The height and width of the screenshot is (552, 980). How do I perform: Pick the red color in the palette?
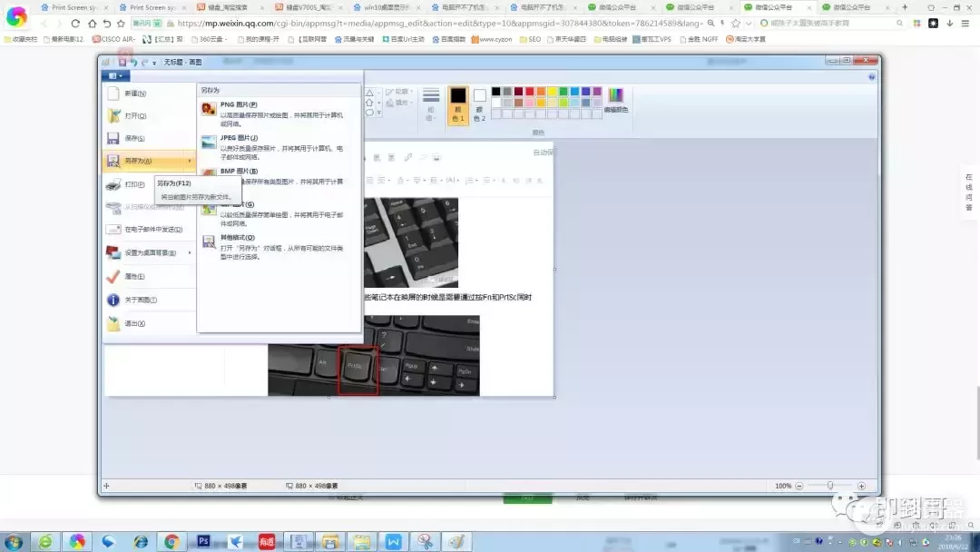coord(530,92)
